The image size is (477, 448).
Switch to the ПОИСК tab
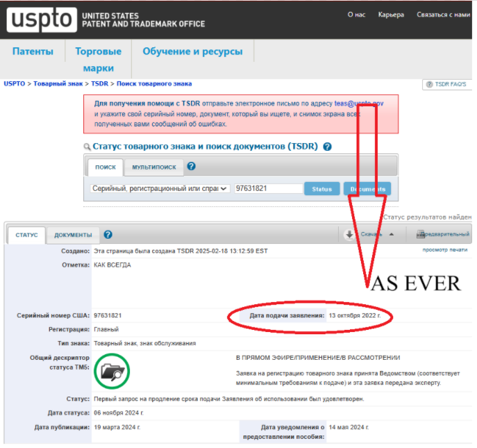pos(106,167)
